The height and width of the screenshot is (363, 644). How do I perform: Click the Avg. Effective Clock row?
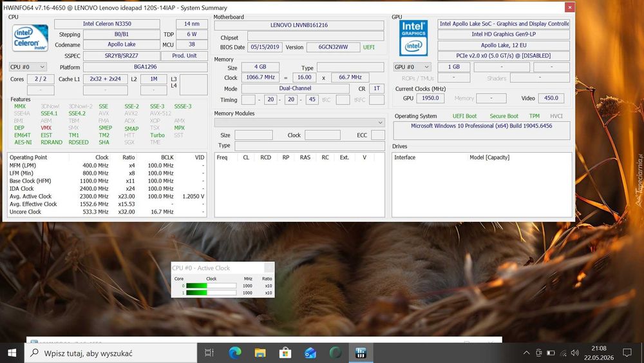107,204
